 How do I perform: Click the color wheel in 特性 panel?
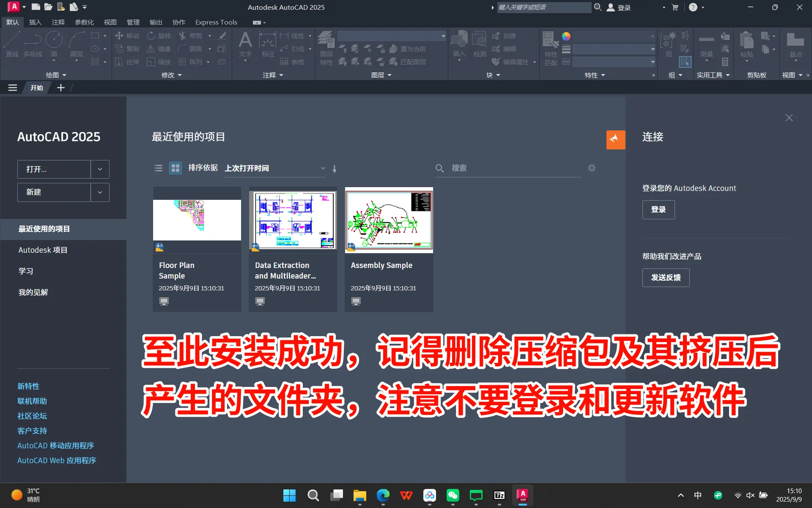point(567,36)
